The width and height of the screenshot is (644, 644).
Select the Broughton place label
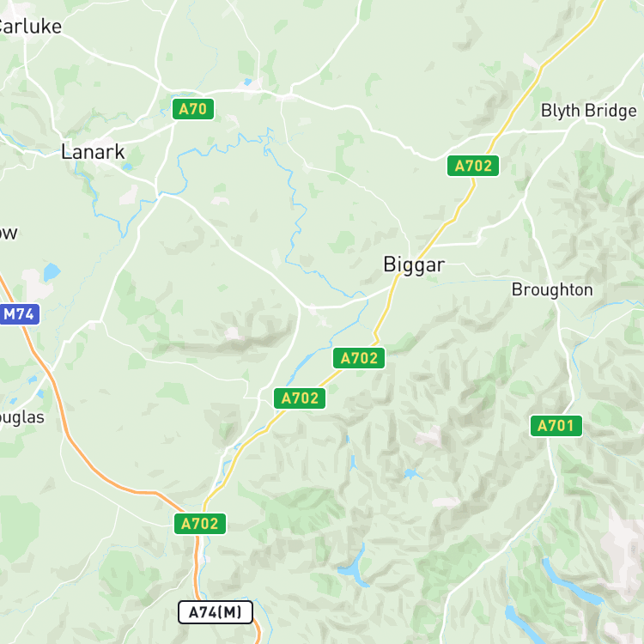click(552, 290)
